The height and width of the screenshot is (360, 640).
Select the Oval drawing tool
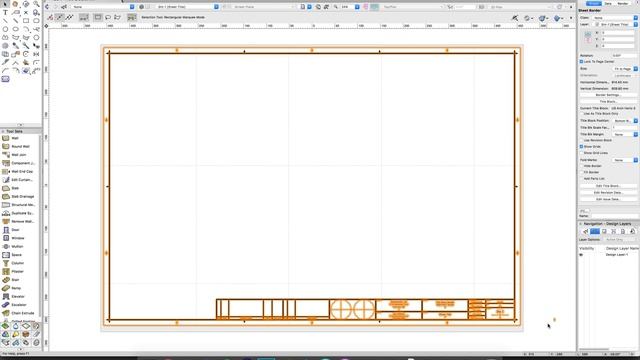tap(16, 29)
